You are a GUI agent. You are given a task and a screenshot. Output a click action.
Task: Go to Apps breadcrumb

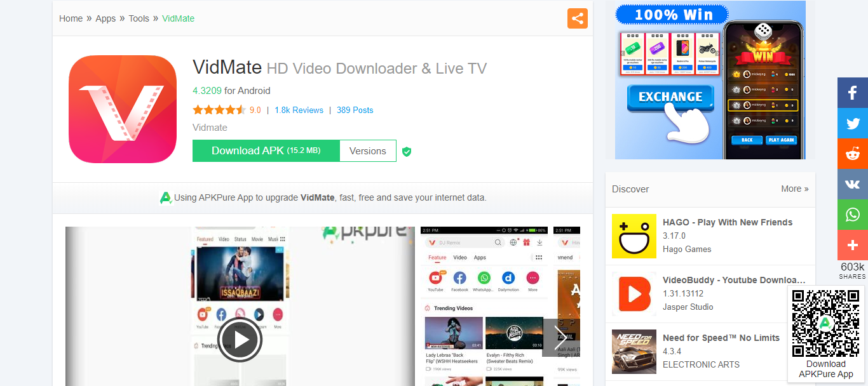click(x=105, y=18)
